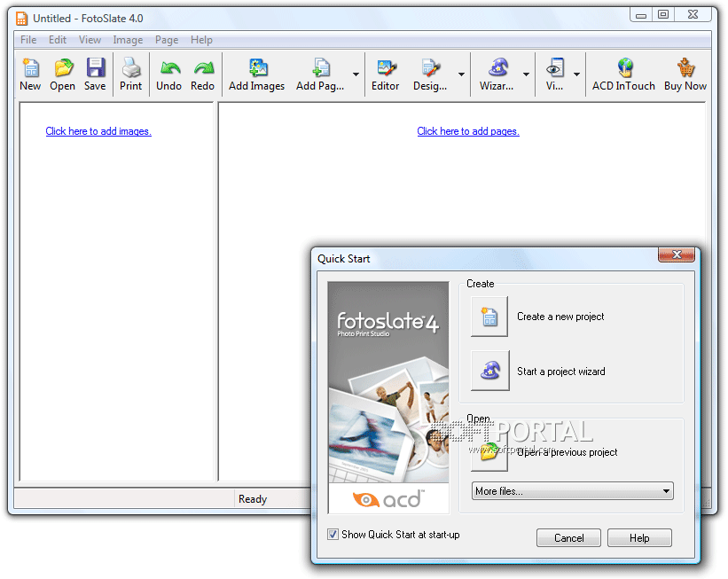Click the link to add pages
The width and height of the screenshot is (728, 579).
[x=468, y=131]
